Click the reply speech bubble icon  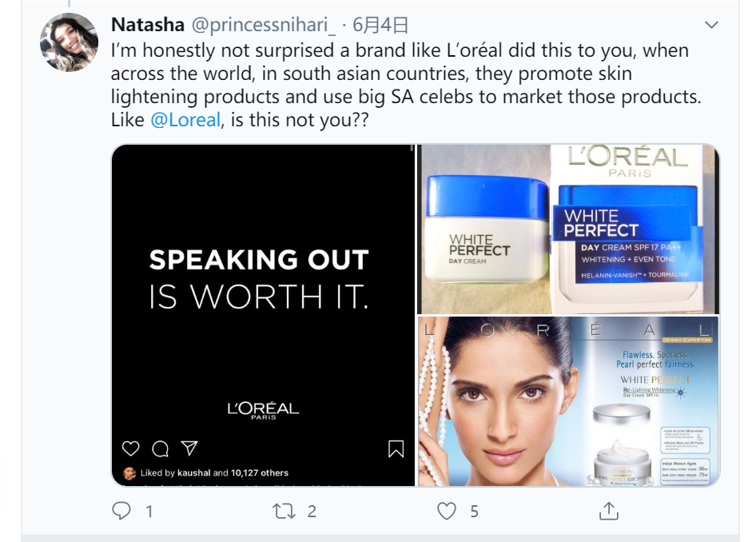[121, 511]
